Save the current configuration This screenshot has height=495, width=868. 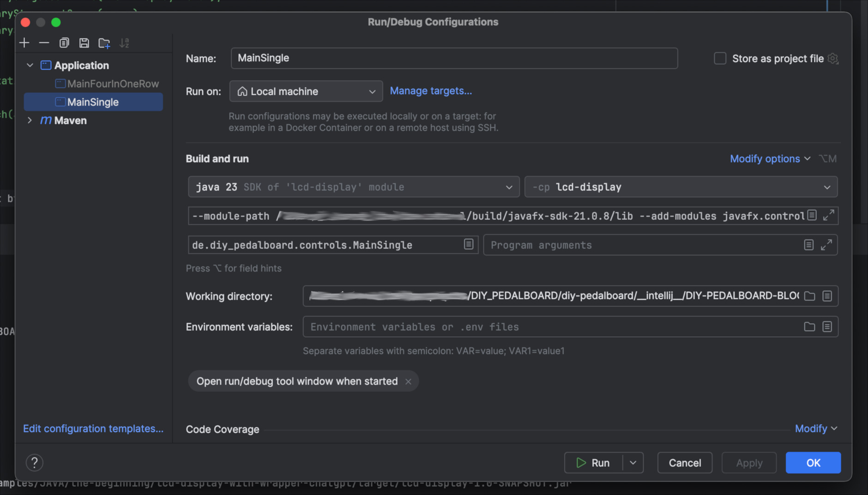(x=84, y=42)
